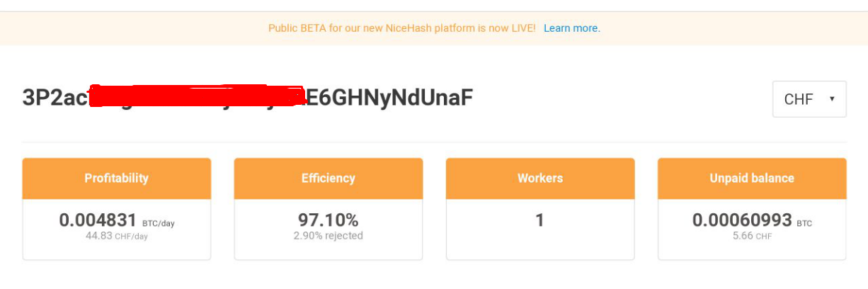Viewport: 868px width, 289px height.
Task: Click the BTC unit next to unpaid balance
Action: tap(804, 223)
